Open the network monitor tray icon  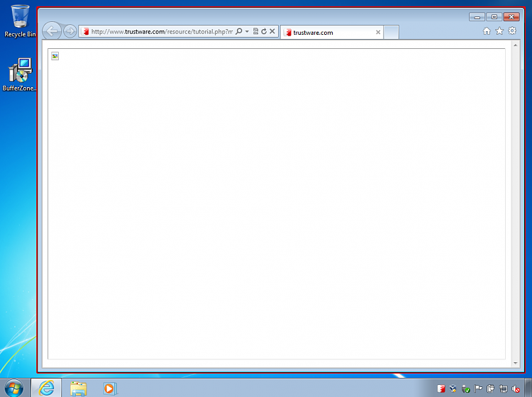504,389
